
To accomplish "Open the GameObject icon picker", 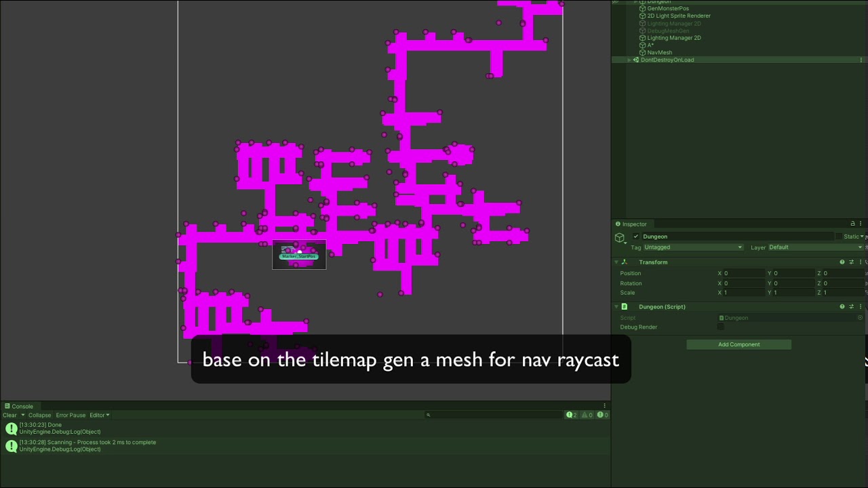I will click(620, 237).
